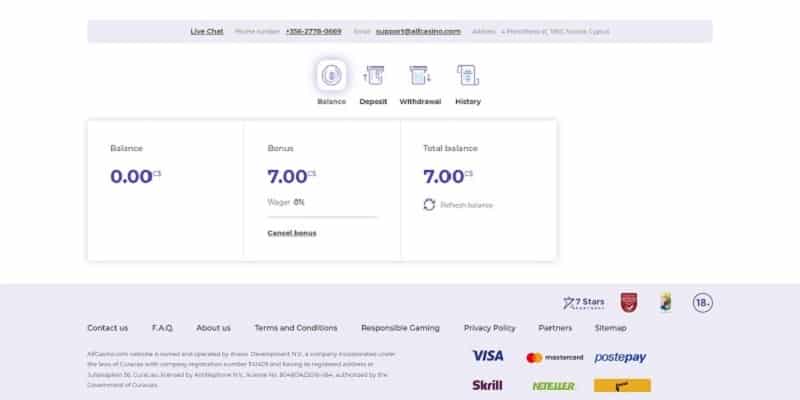Viewport: 800px width, 400px height.
Task: Click the Visa payment logo
Action: click(x=487, y=356)
